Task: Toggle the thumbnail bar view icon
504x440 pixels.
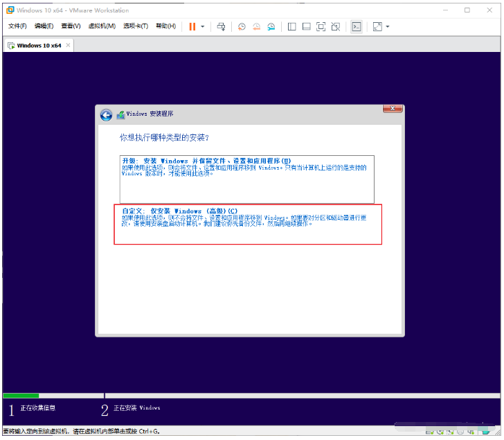Action: 306,26
